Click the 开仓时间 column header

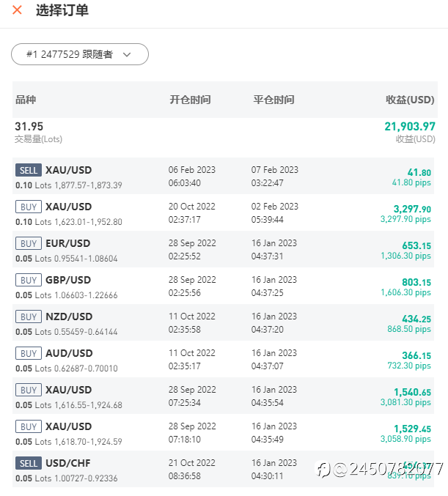(x=191, y=100)
